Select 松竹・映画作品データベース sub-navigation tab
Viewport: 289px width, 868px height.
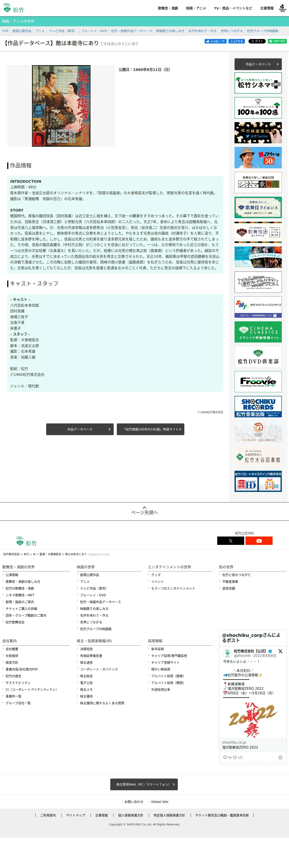coord(131,31)
